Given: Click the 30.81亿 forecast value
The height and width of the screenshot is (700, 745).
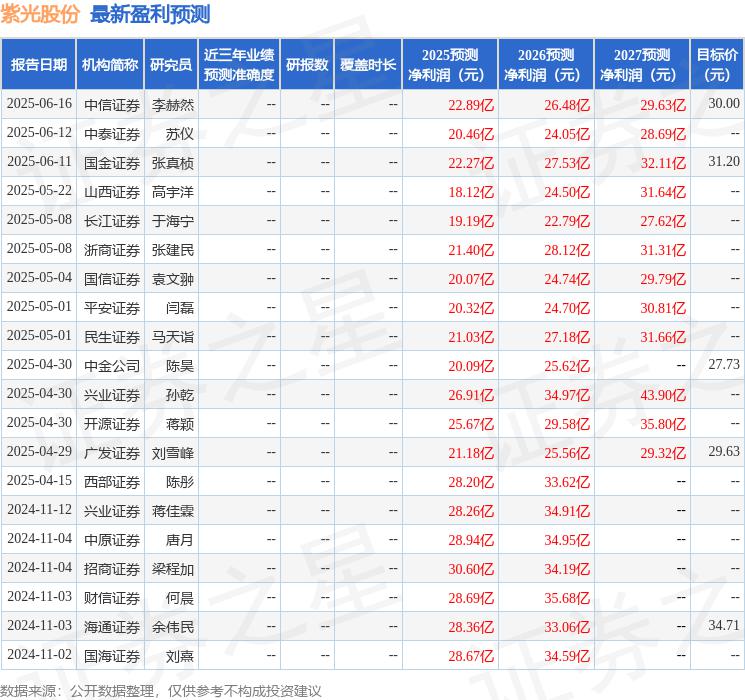Looking at the screenshot, I should 663,308.
